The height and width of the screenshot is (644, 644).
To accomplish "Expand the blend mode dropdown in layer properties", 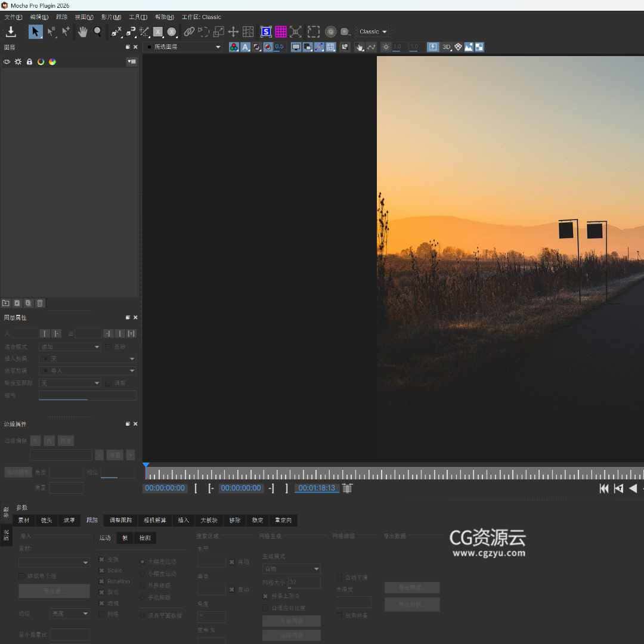I will click(70, 346).
